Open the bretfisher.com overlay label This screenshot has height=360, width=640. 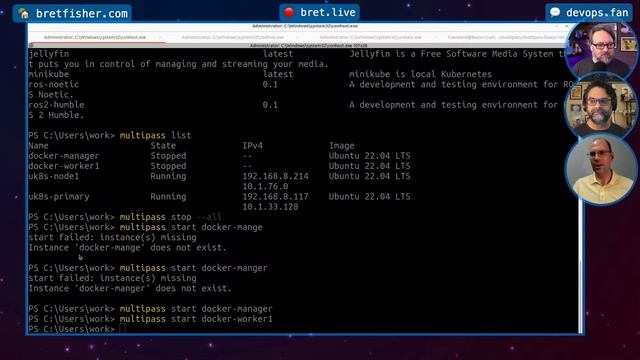point(72,13)
